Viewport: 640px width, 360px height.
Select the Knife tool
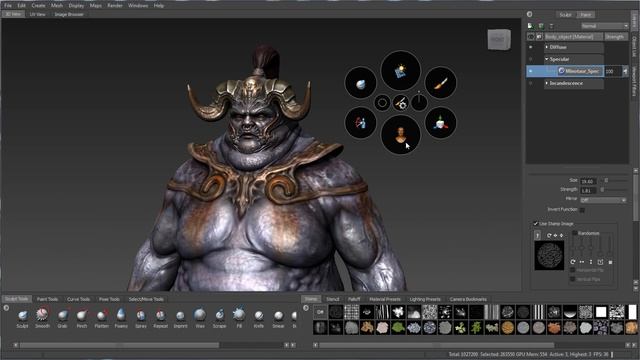click(x=258, y=318)
